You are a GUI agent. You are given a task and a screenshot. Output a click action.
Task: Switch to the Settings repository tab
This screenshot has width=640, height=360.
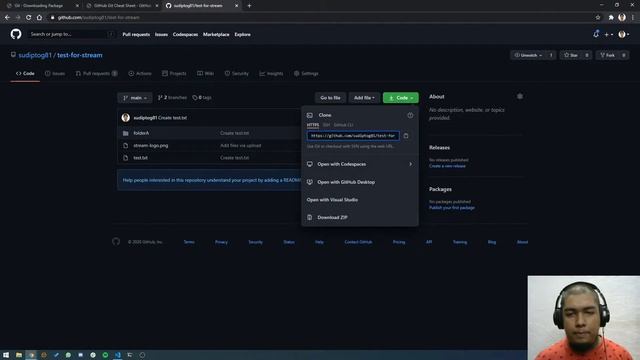point(306,73)
